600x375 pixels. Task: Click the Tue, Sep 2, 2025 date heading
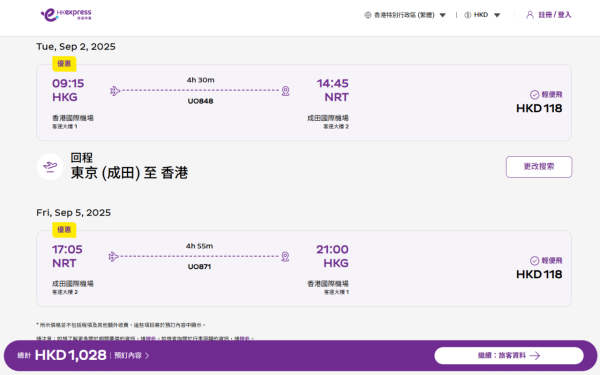[76, 47]
